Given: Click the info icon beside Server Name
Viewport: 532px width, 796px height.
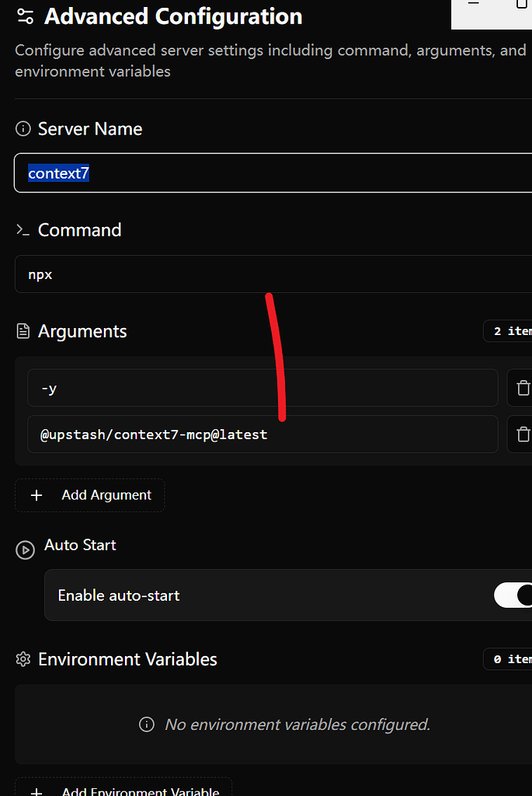Looking at the screenshot, I should [x=23, y=128].
